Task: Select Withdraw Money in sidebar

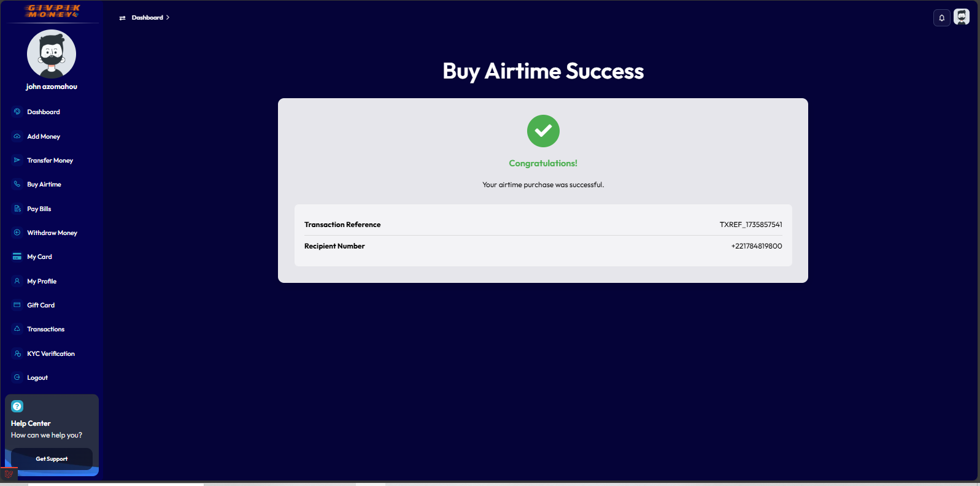Action: pyautogui.click(x=52, y=233)
